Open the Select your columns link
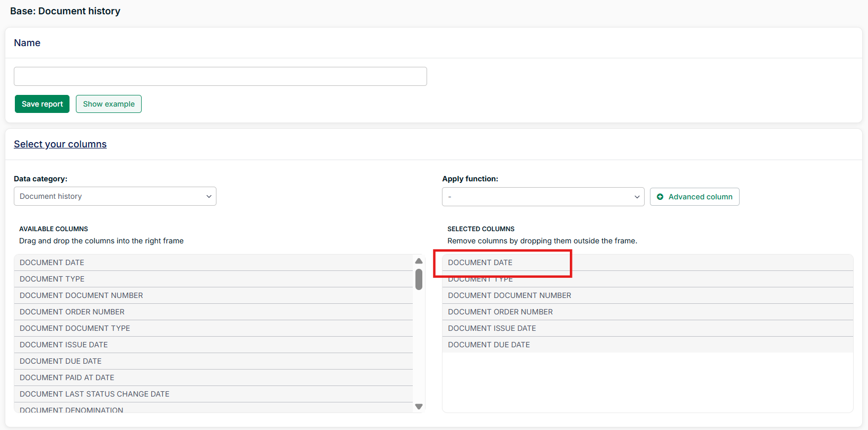 coord(60,144)
